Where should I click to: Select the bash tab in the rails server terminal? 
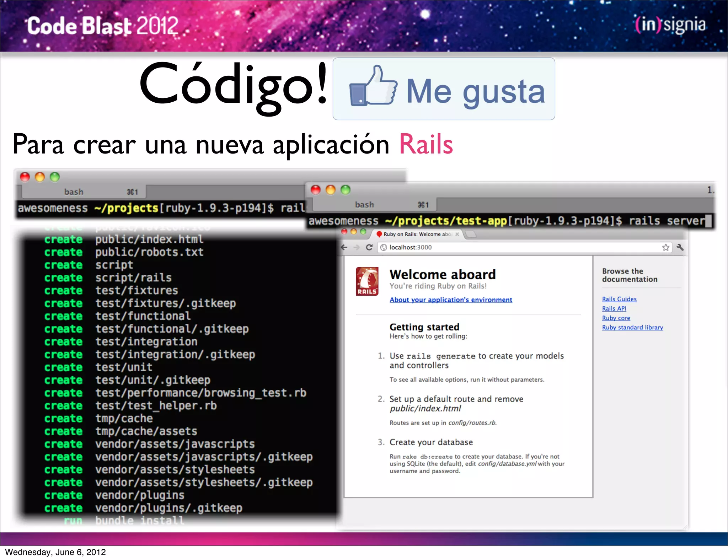click(x=375, y=205)
